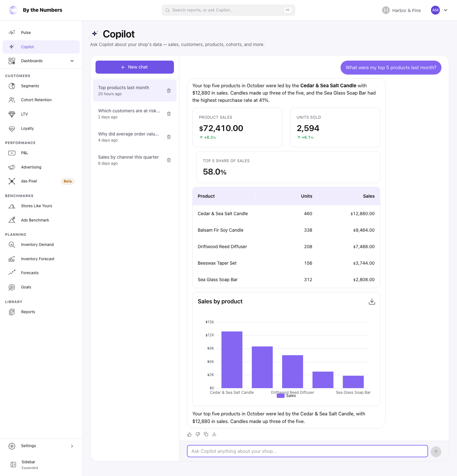Open the LTV diamond icon

pyautogui.click(x=12, y=114)
